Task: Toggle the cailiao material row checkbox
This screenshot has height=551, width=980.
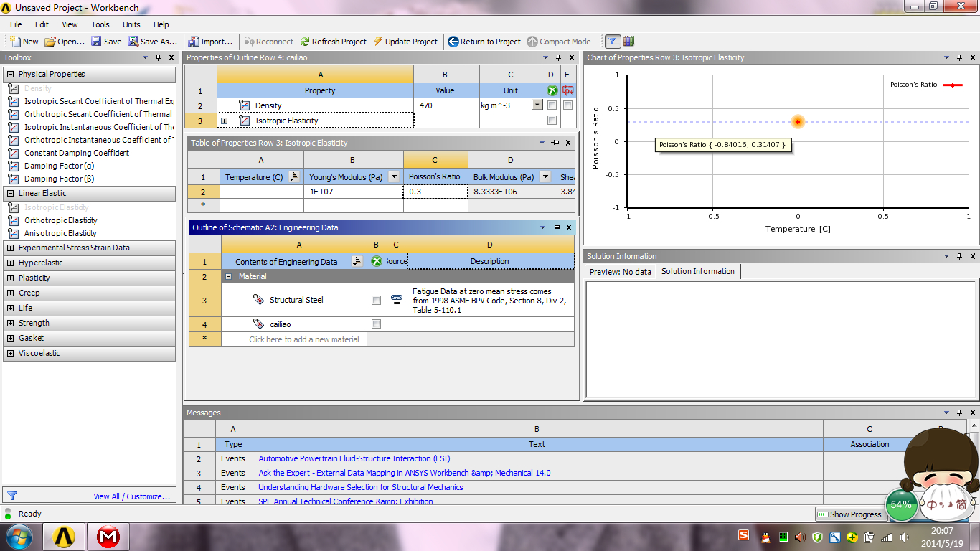Action: point(376,324)
